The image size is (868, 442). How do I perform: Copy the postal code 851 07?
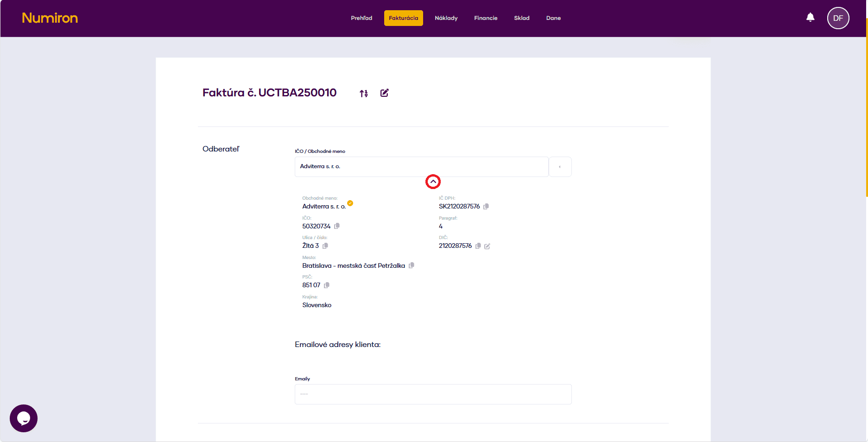(x=327, y=285)
